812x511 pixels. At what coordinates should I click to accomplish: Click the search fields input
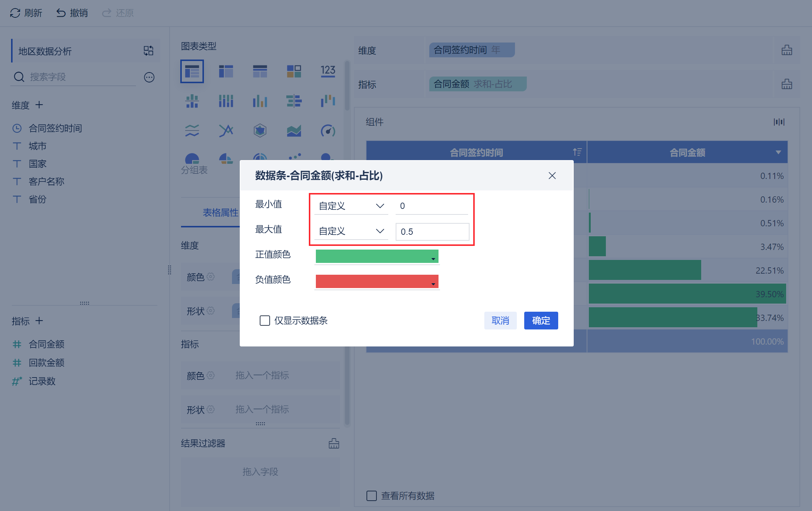tap(74, 77)
